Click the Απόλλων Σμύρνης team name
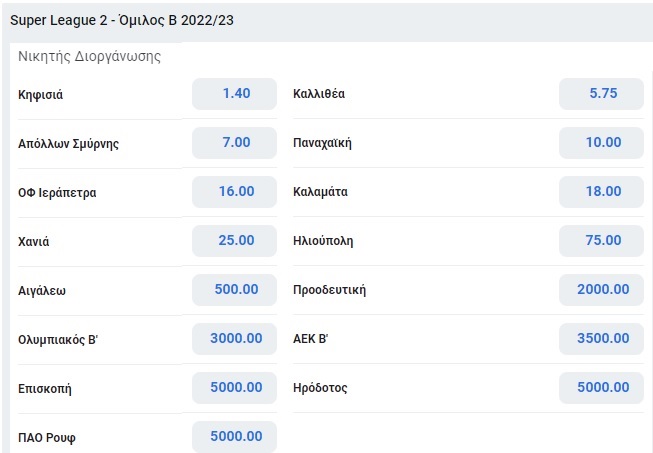The height and width of the screenshot is (453, 653). pos(68,144)
